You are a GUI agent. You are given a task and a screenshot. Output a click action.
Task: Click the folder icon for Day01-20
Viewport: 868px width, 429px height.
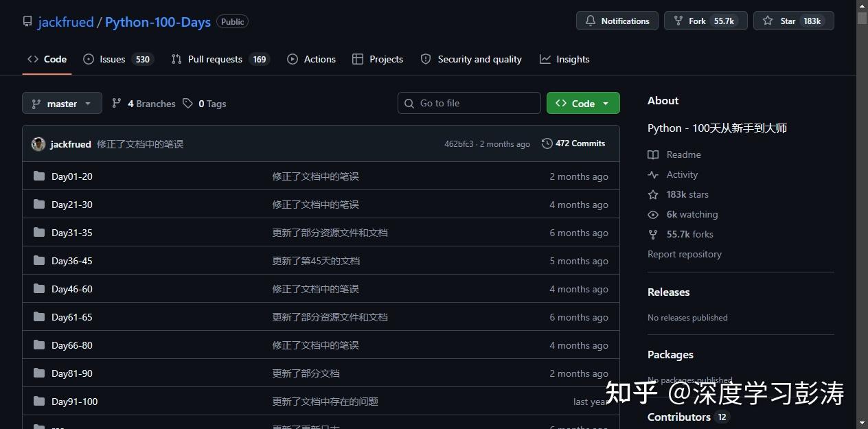39,176
